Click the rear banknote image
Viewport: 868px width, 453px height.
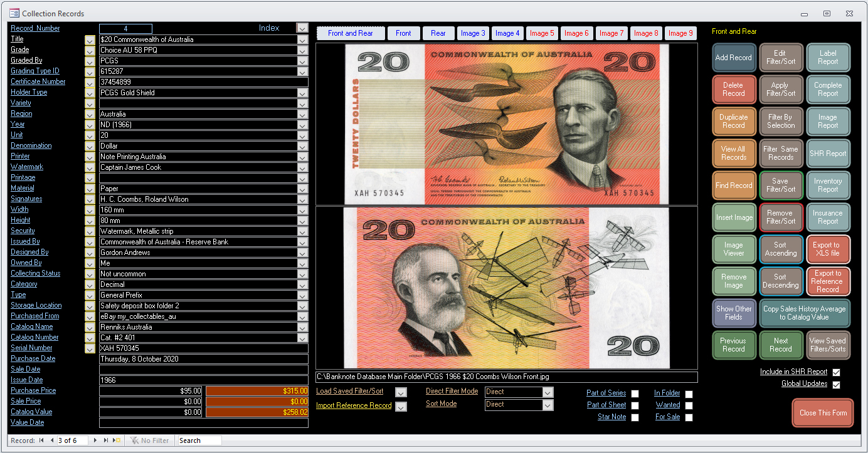coord(506,288)
